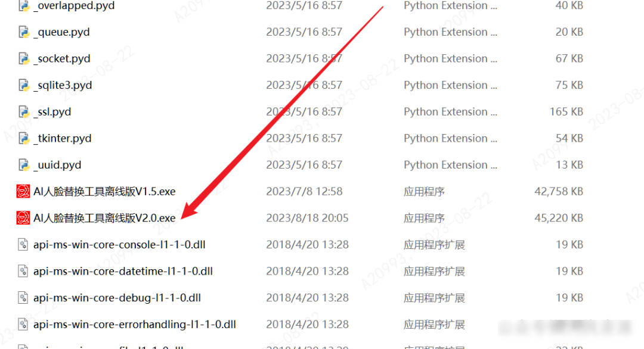Select the _tkinter.pyd file icon
Screen dimensions: 644x349
24,139
